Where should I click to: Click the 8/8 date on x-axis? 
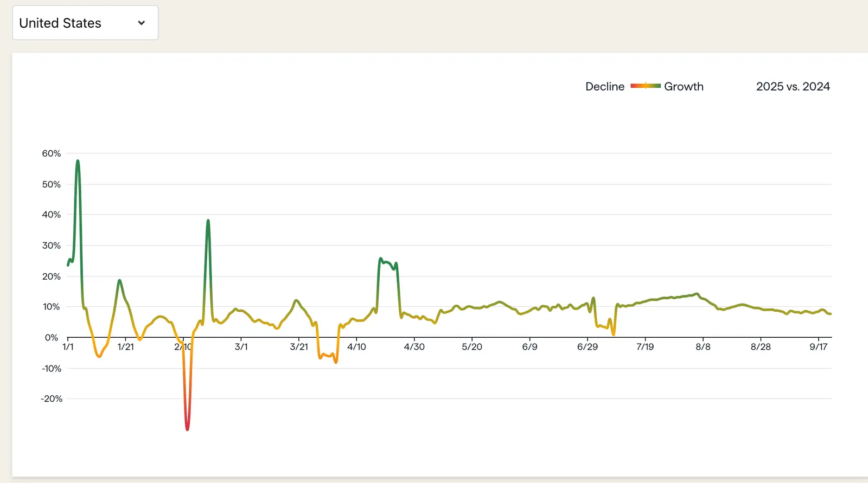pyautogui.click(x=703, y=347)
